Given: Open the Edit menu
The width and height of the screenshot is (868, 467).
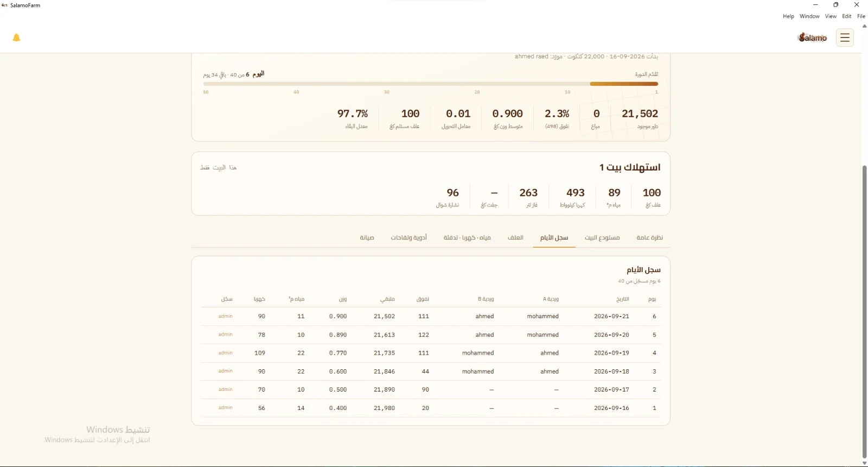Looking at the screenshot, I should tap(846, 16).
